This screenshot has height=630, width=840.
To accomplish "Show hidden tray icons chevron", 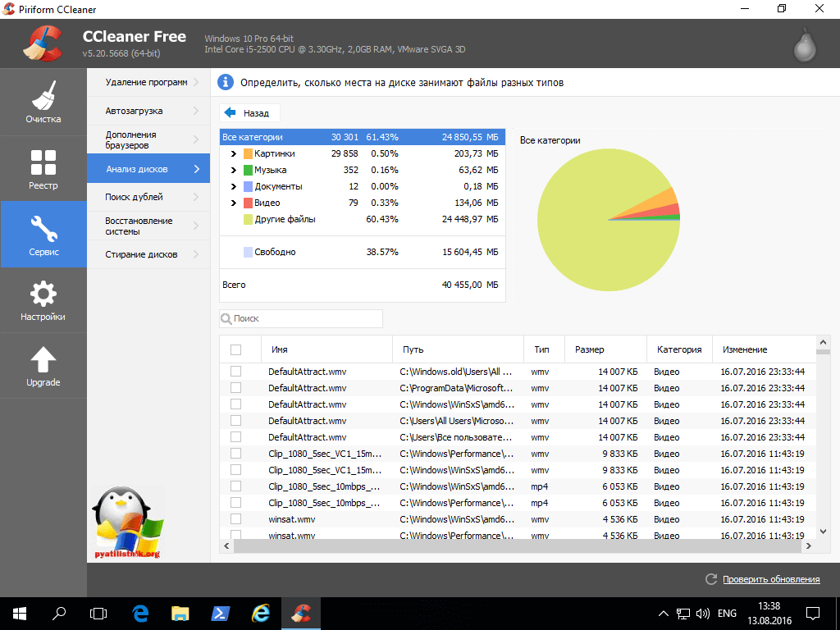I will coord(663,614).
